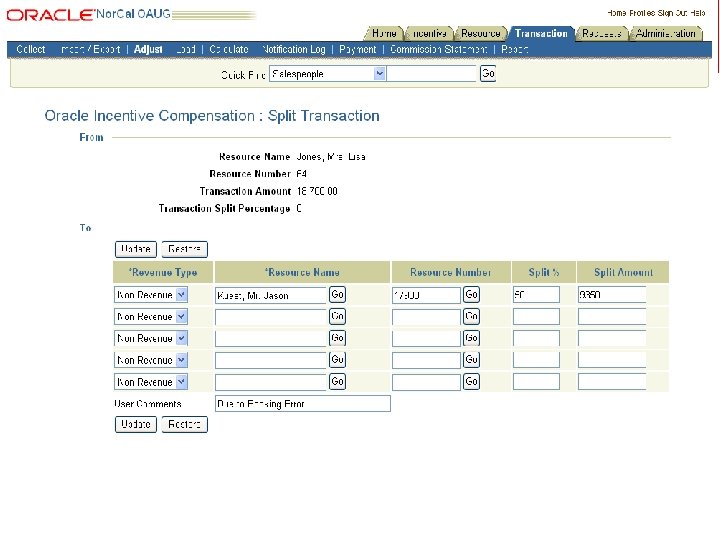The width and height of the screenshot is (720, 540).
Task: Click the Quick Find text field
Action: (431, 73)
